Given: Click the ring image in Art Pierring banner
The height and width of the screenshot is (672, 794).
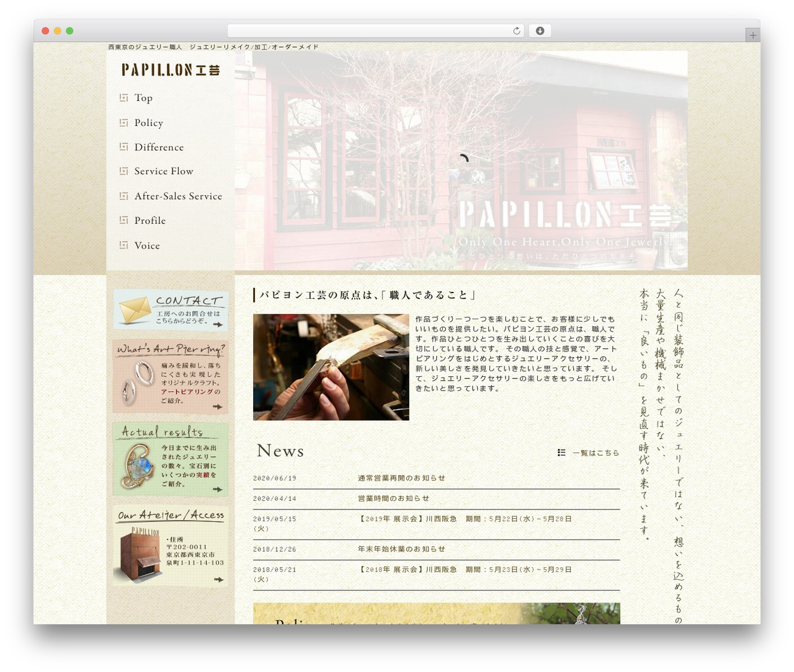Looking at the screenshot, I should (137, 382).
